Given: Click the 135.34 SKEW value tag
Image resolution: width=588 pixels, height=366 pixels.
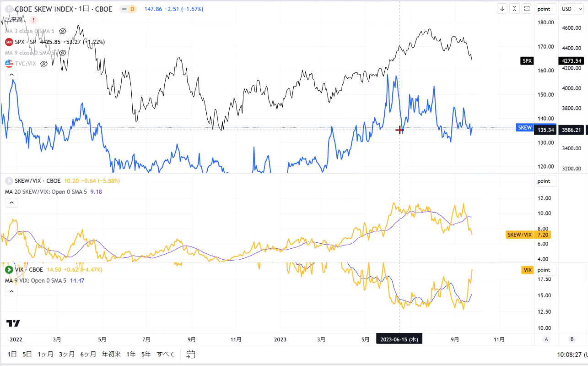Looking at the screenshot, I should point(546,130).
